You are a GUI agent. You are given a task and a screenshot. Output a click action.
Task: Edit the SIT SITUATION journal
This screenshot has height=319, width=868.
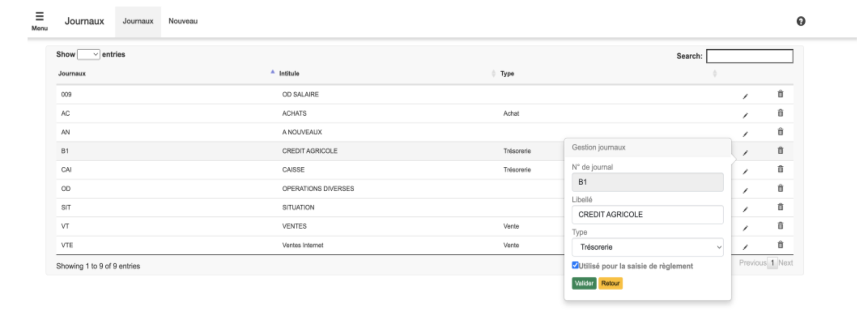745,209
